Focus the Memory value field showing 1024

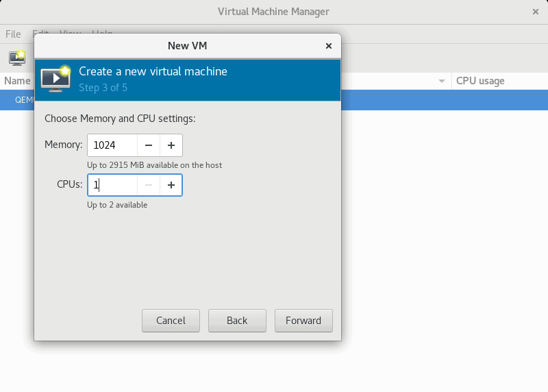(x=112, y=145)
